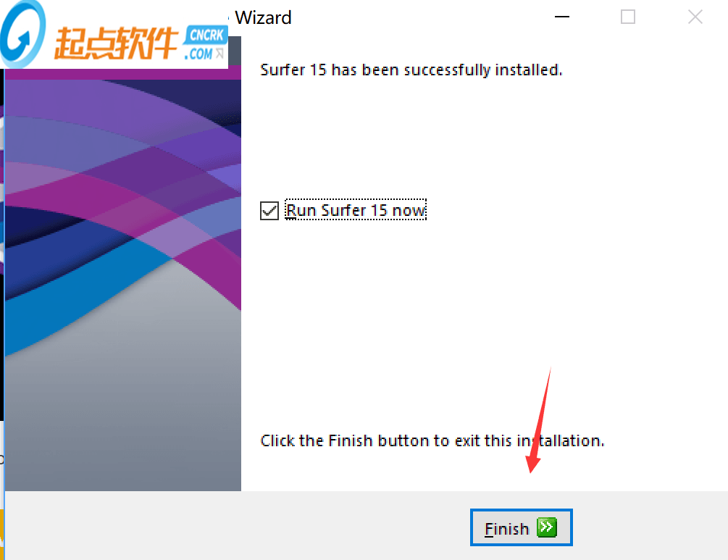Click the blue circular arrow logo icon
The height and width of the screenshot is (560, 728).
click(x=22, y=33)
